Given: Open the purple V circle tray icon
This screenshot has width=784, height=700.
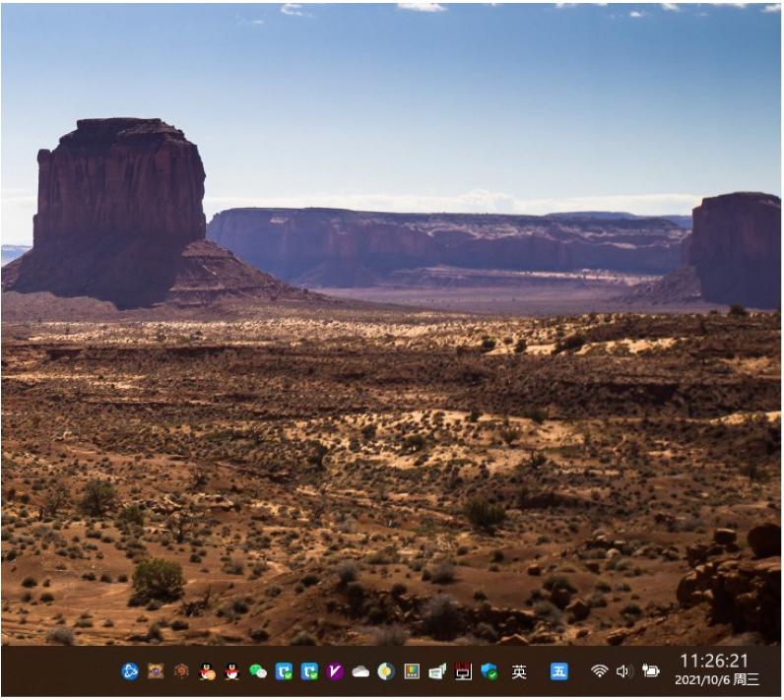Looking at the screenshot, I should click(x=335, y=671).
